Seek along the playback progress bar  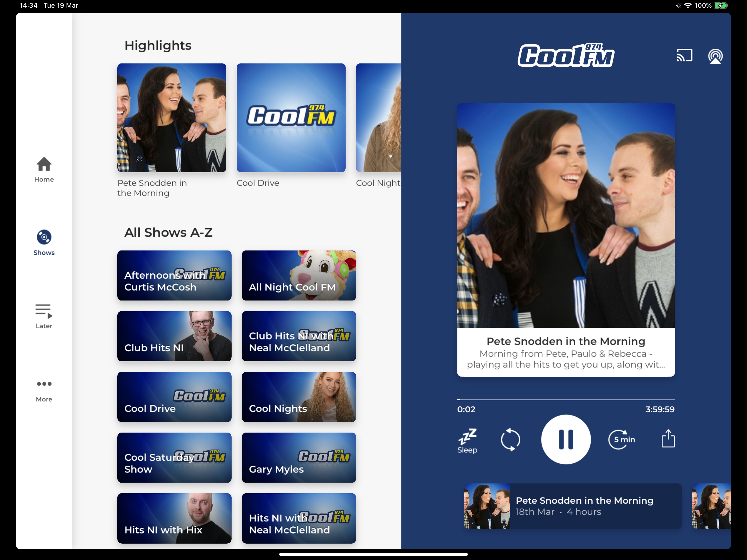(x=566, y=399)
